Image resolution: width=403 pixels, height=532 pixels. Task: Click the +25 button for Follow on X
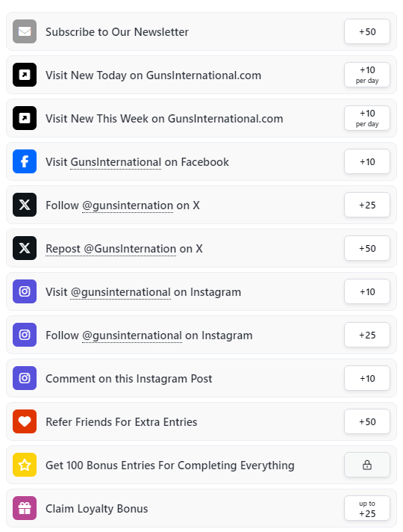(x=367, y=205)
